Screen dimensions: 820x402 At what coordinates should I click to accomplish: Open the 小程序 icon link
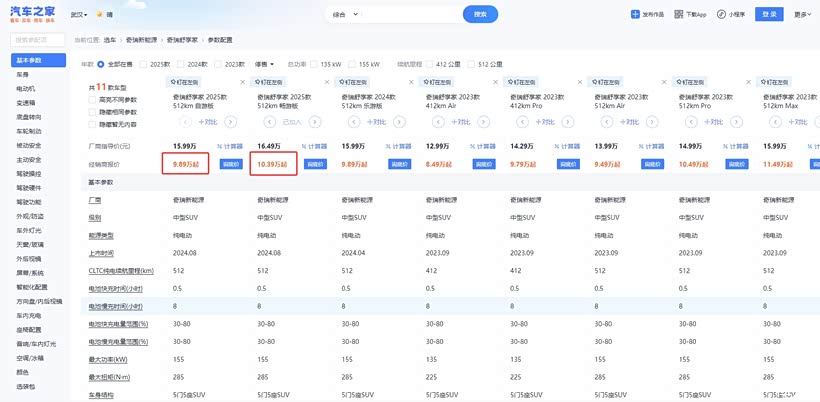pos(721,14)
